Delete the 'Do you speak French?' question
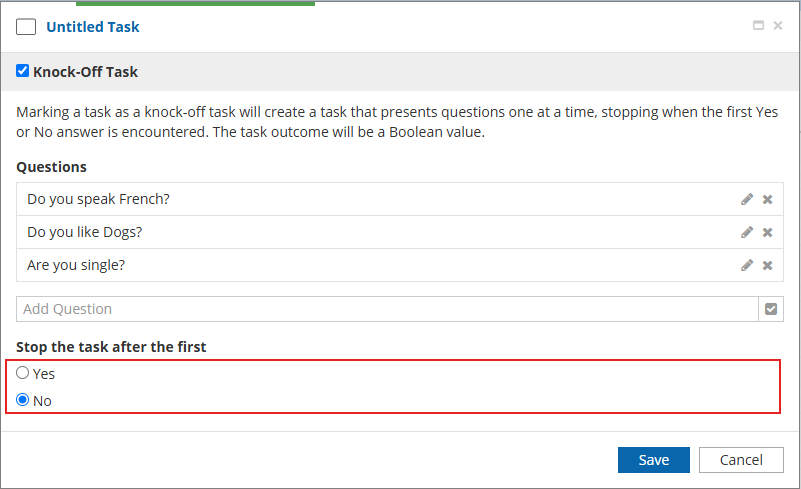This screenshot has height=489, width=801. coord(768,199)
